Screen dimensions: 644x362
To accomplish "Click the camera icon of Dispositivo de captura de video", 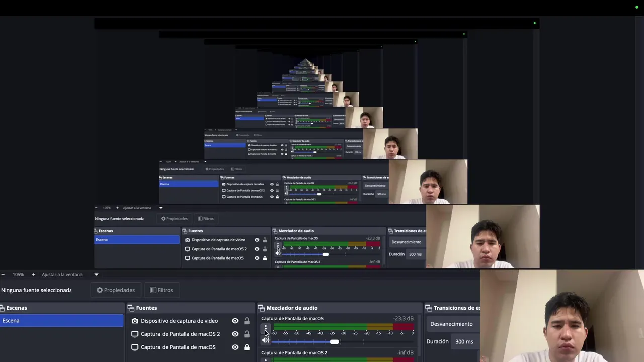I will (x=135, y=321).
